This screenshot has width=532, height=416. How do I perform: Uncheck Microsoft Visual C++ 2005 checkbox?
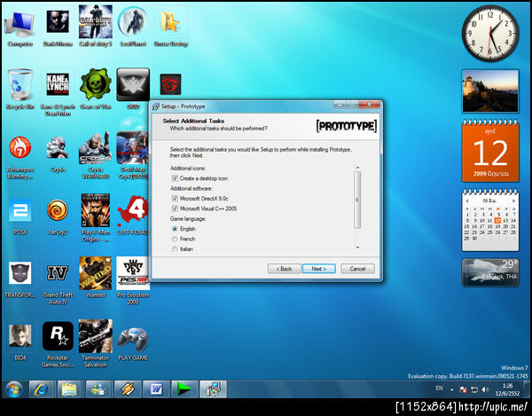click(175, 208)
